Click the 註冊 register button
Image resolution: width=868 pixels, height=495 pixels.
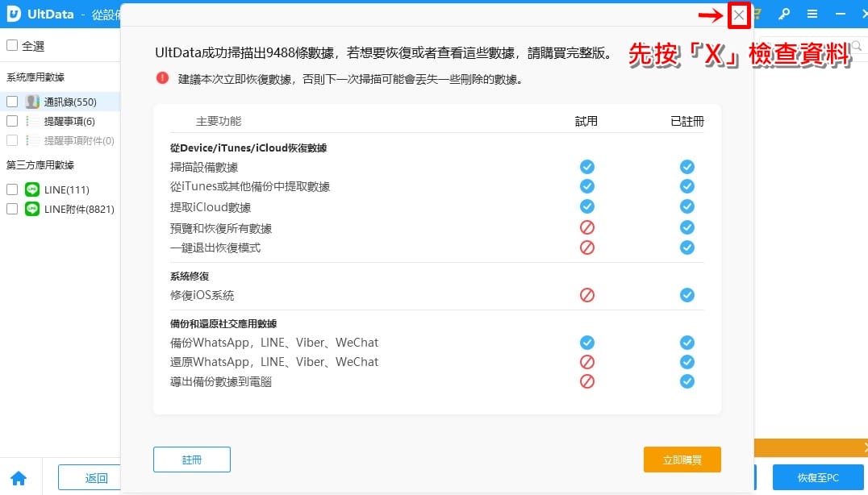click(191, 460)
